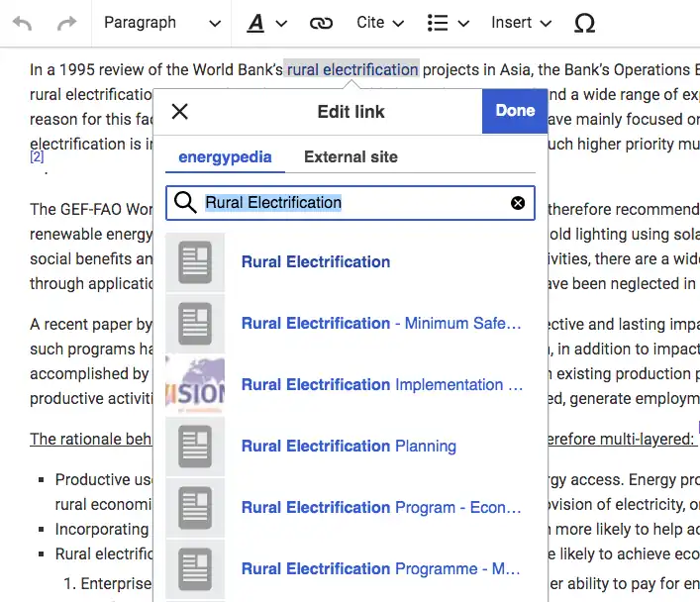Switch to the External site tab
Screen dimensions: 700x602
tap(350, 156)
